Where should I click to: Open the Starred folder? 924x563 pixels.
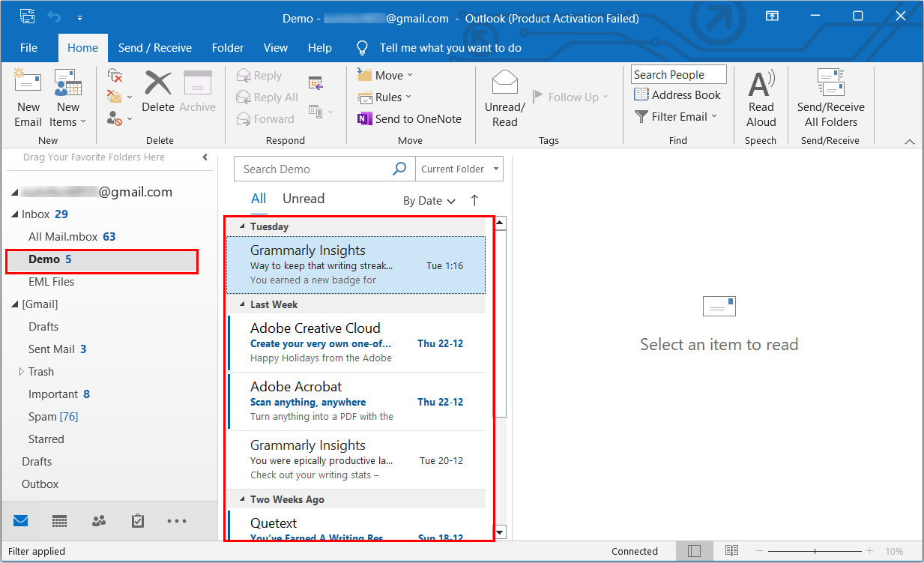coord(46,439)
